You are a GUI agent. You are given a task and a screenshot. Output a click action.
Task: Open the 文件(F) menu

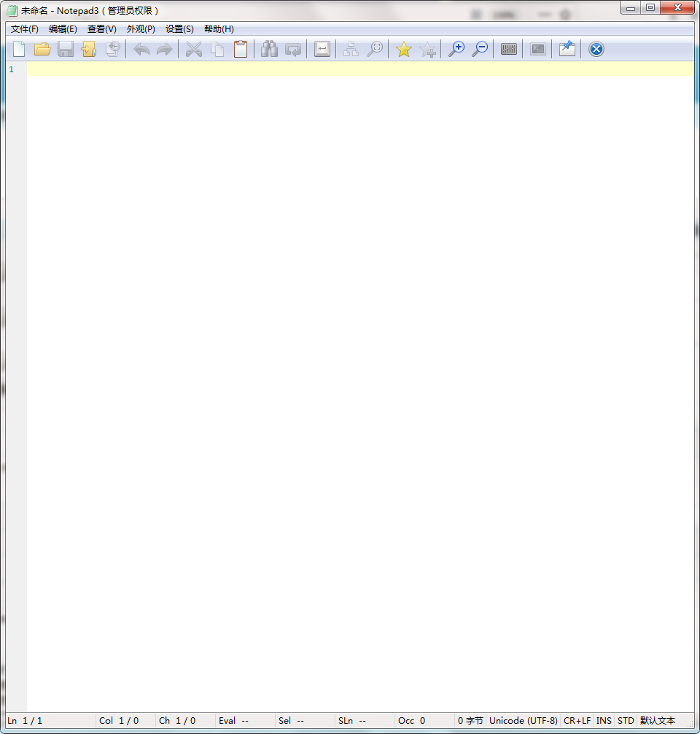[x=23, y=29]
